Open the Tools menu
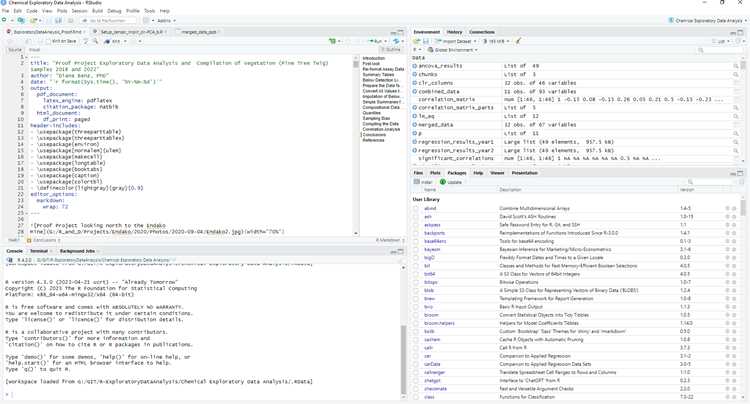The image size is (750, 404). pos(150,11)
